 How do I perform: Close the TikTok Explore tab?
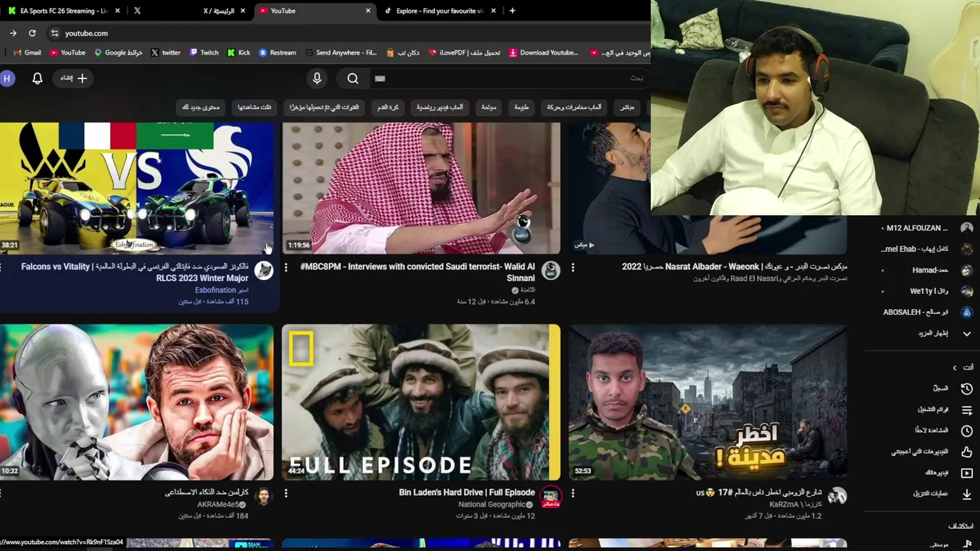click(493, 11)
